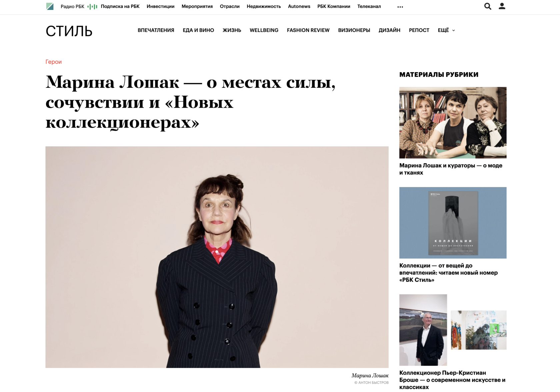Click the Герои rubric link

(x=54, y=62)
